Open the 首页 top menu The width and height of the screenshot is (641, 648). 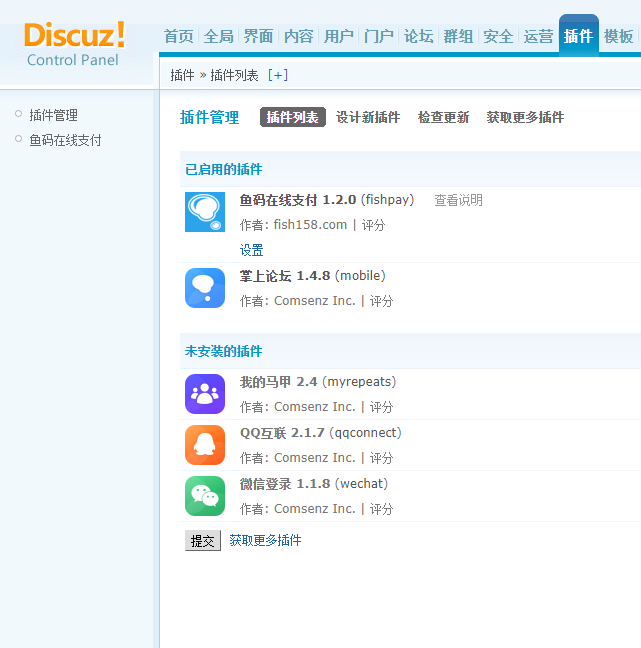pos(179,36)
